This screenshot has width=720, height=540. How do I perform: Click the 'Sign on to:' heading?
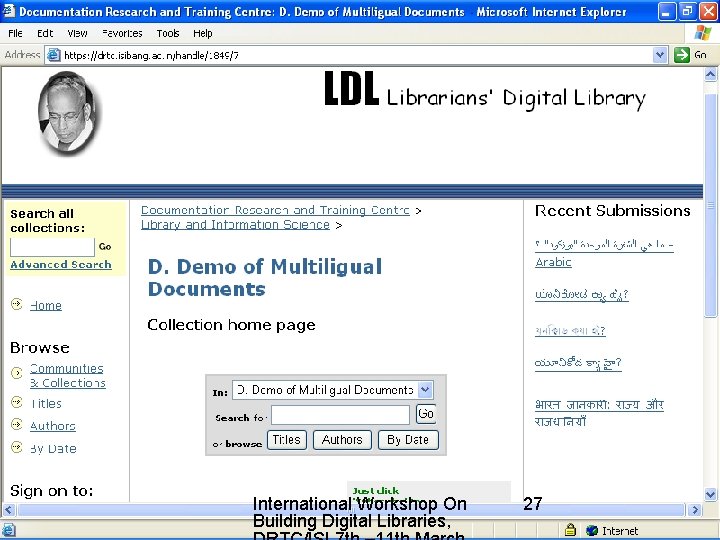click(x=51, y=491)
